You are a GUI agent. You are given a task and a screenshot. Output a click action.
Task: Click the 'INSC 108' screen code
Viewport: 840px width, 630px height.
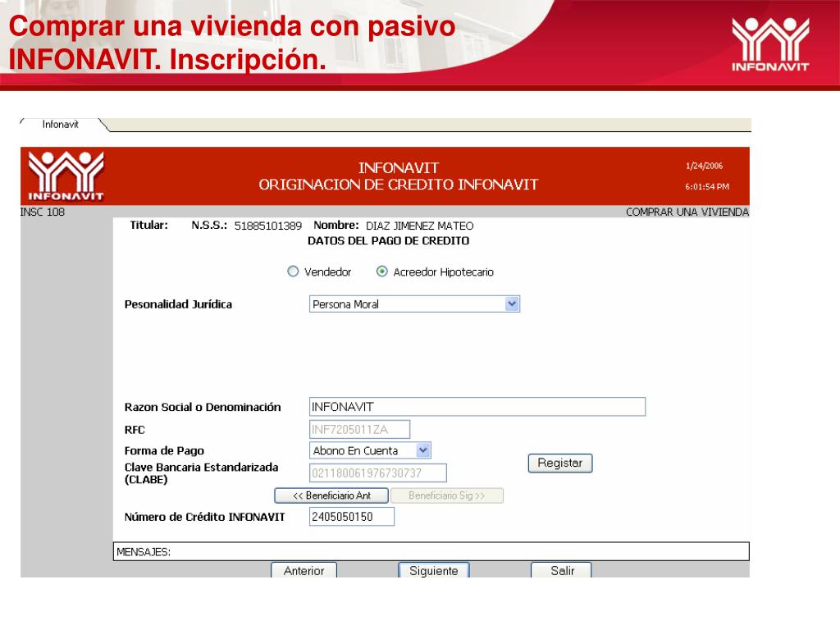43,212
